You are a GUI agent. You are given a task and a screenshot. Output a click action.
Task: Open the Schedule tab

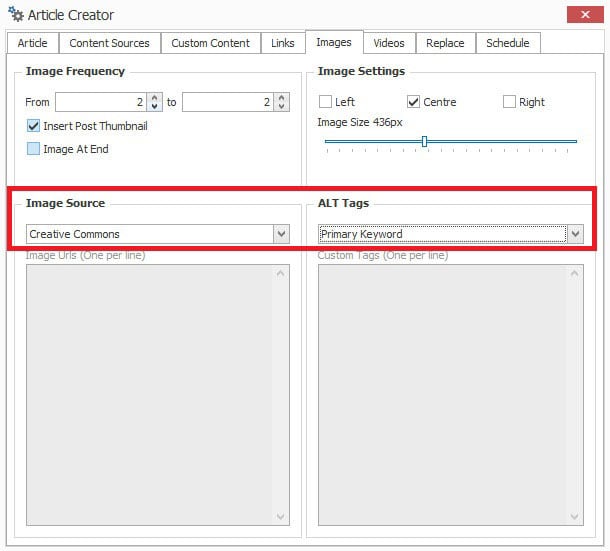tap(508, 43)
